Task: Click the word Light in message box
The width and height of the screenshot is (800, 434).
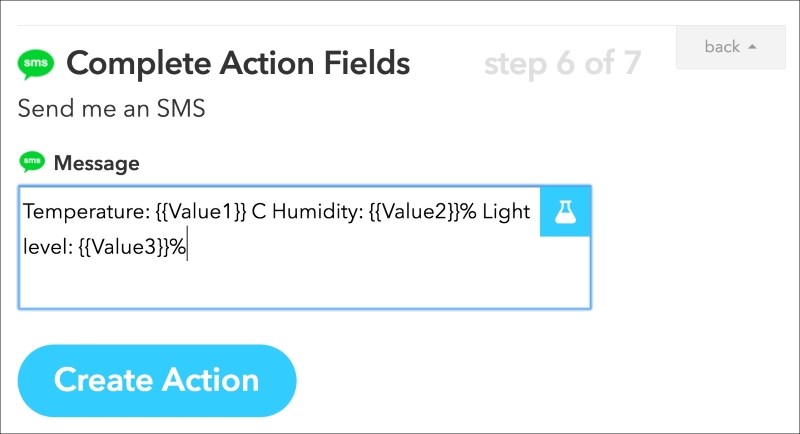Action: [x=506, y=211]
